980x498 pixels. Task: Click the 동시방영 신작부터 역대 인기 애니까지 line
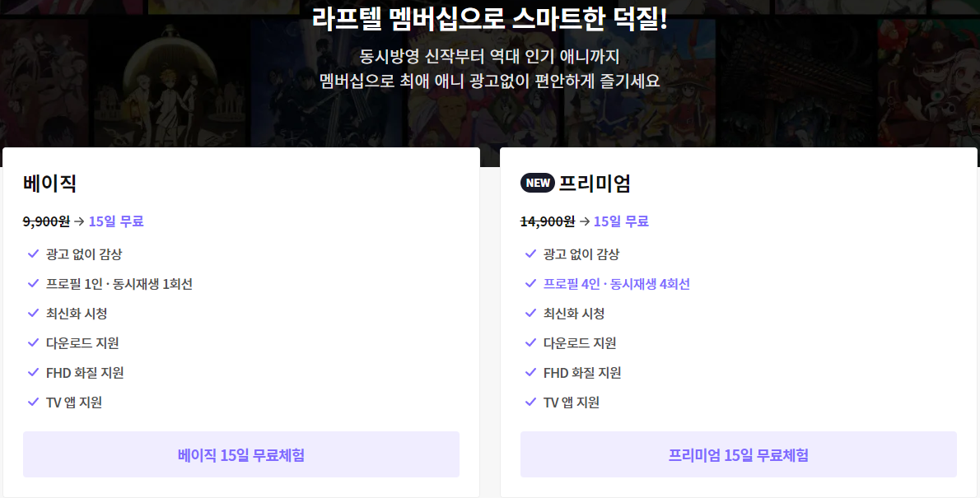click(489, 56)
